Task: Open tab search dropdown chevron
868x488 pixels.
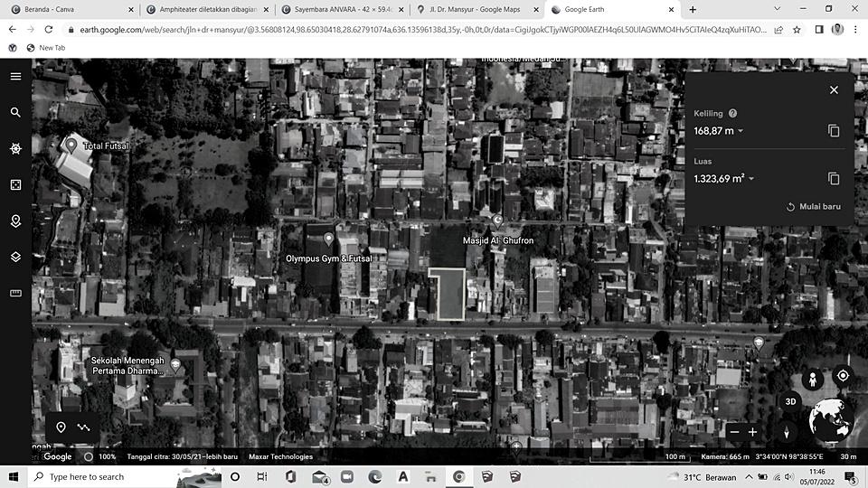Action: point(777,9)
